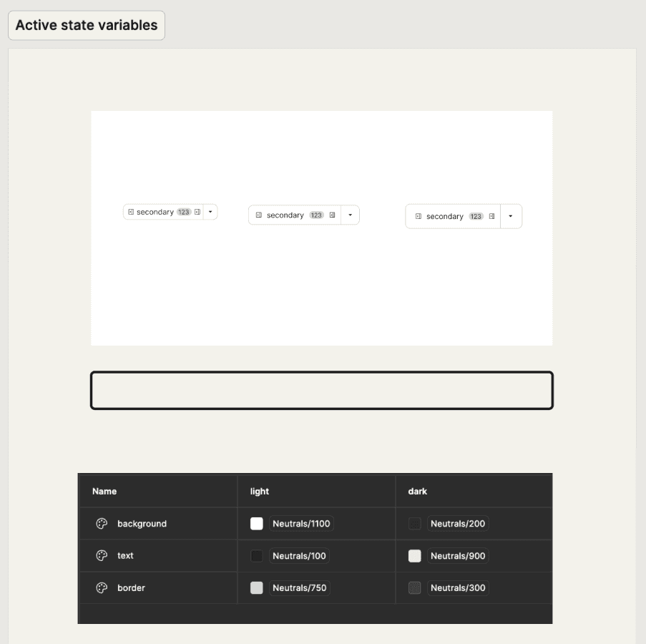Click the leading icon in the largest secondary button
The height and width of the screenshot is (644, 646).
coord(419,216)
